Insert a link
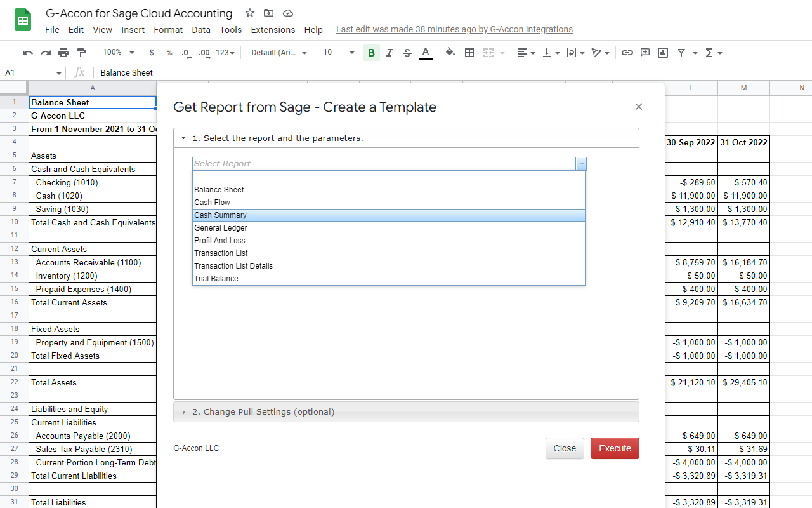Screen dimensions: 812x508 (627, 53)
